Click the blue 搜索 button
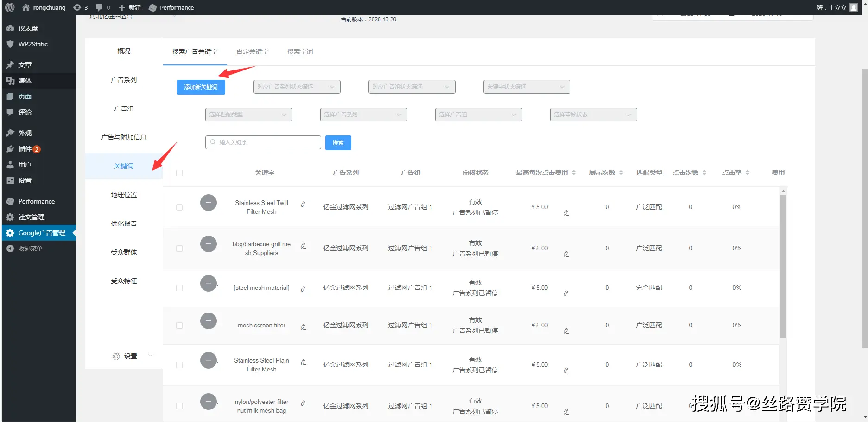 pyautogui.click(x=338, y=143)
